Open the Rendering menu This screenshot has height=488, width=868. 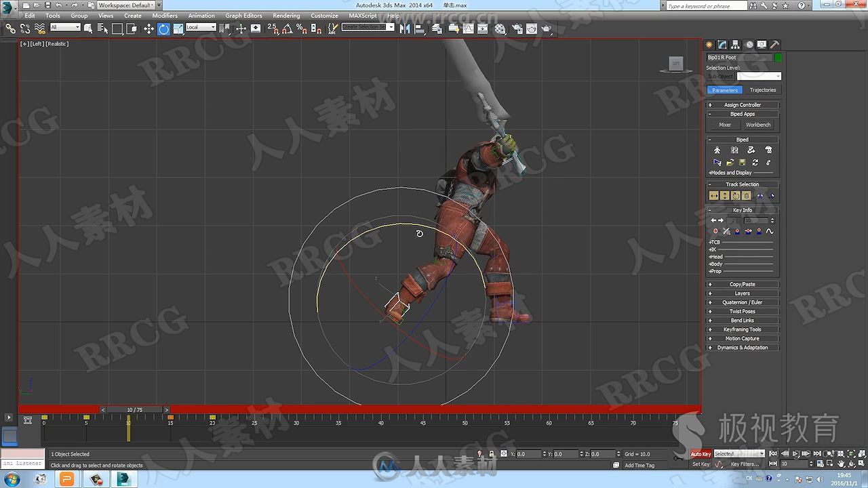286,16
